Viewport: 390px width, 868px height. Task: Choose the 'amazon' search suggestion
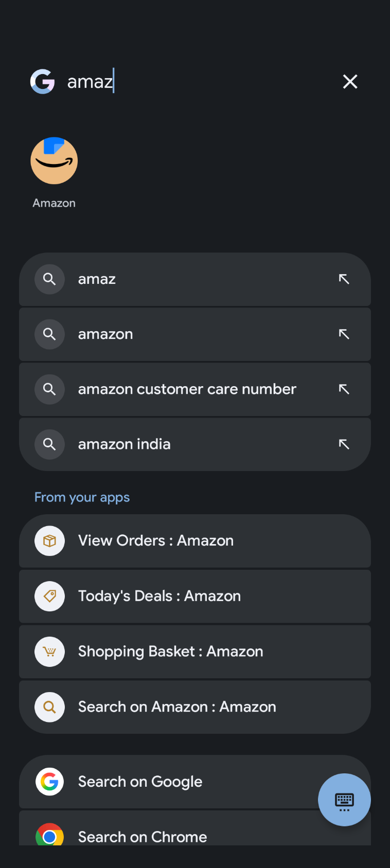pos(105,334)
